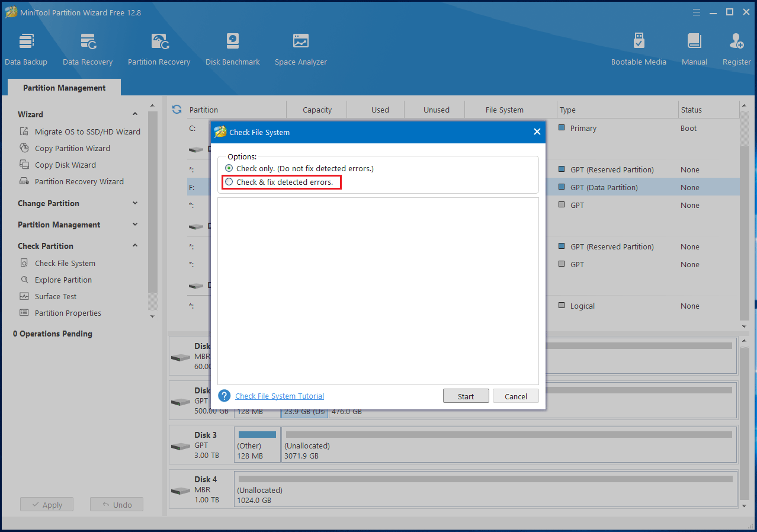
Task: Start the Disk Benchmark tool
Action: coord(232,49)
